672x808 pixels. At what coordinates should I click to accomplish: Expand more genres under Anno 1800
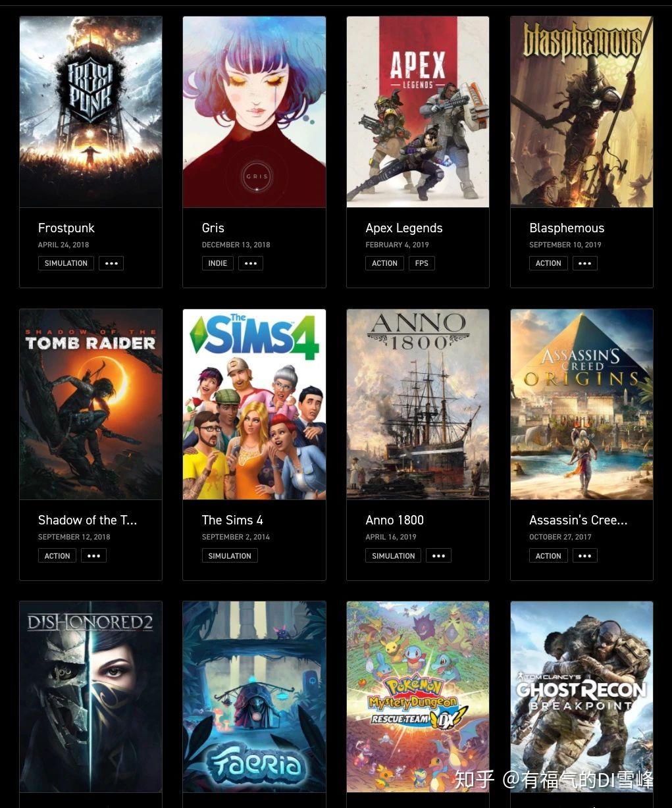coord(438,556)
